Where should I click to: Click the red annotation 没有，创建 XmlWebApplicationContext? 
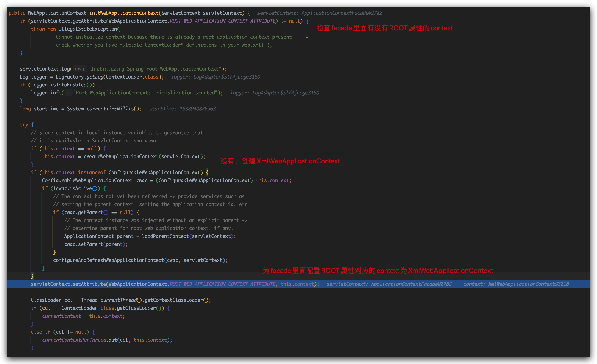pyautogui.click(x=280, y=161)
